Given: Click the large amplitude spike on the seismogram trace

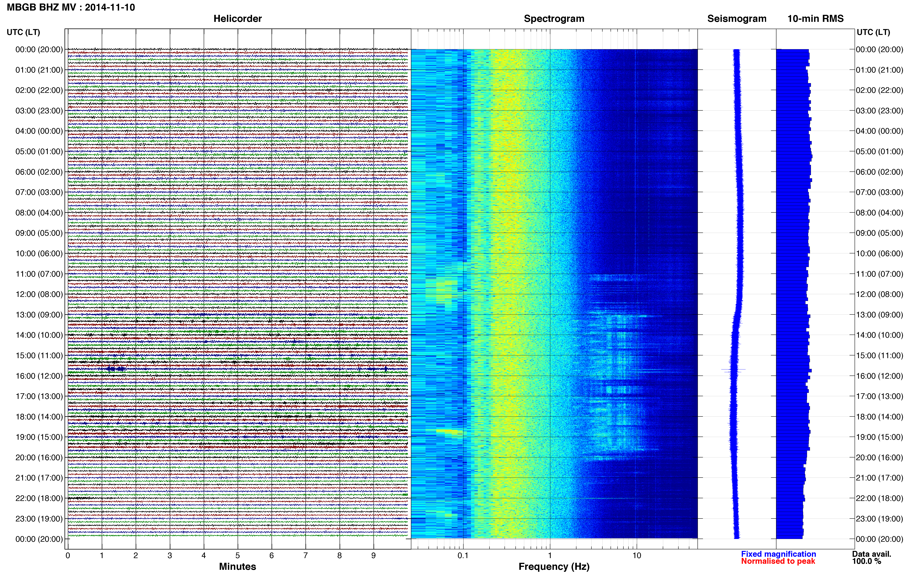Looking at the screenshot, I should click(733, 370).
